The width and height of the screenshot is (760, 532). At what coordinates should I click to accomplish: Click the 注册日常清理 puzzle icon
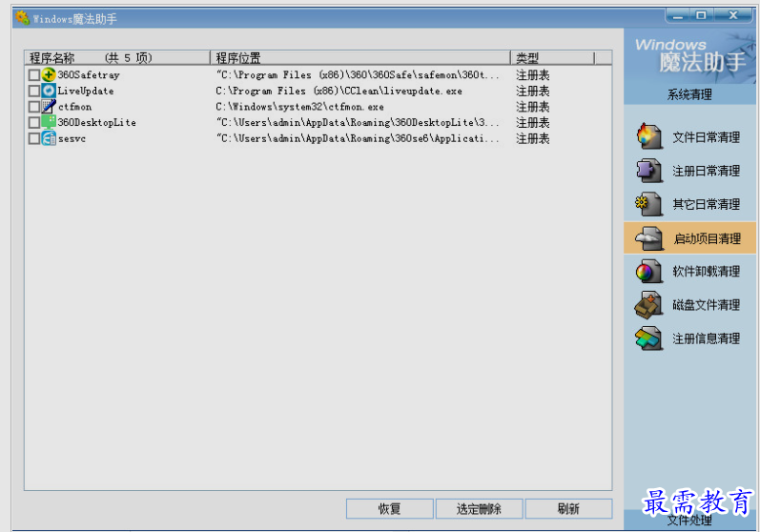tap(649, 170)
